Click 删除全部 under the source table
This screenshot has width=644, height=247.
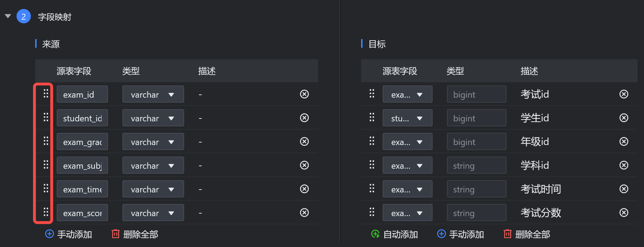click(x=135, y=234)
